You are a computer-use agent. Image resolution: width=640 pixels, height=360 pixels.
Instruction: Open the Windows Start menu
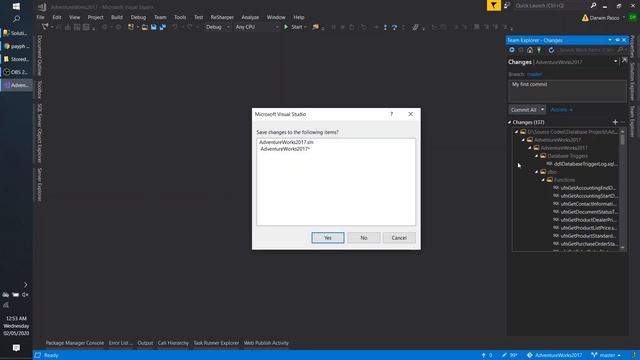pos(16,6)
